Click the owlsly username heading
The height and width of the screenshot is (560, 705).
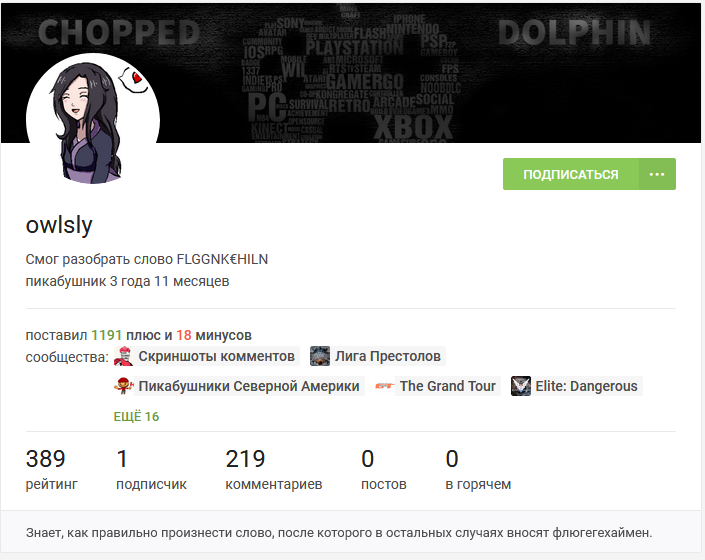click(x=59, y=225)
